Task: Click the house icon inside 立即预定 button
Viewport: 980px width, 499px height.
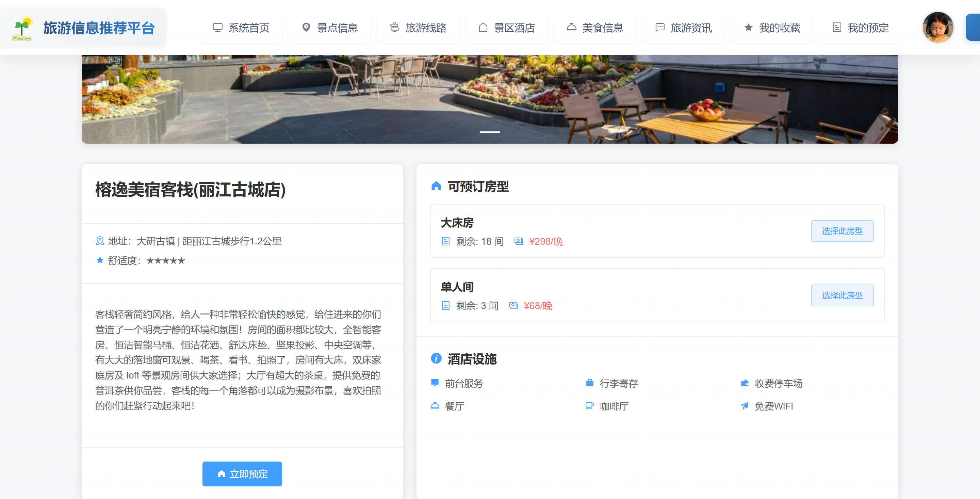Action: point(222,473)
